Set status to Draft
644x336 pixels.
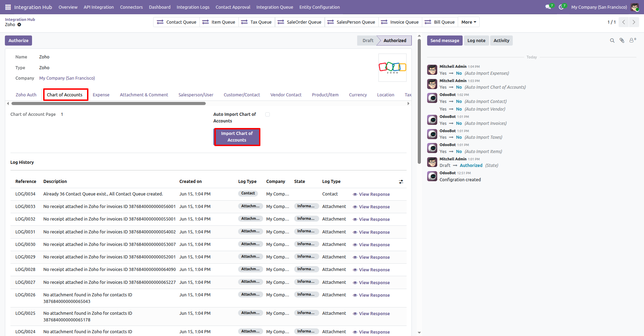click(x=368, y=41)
